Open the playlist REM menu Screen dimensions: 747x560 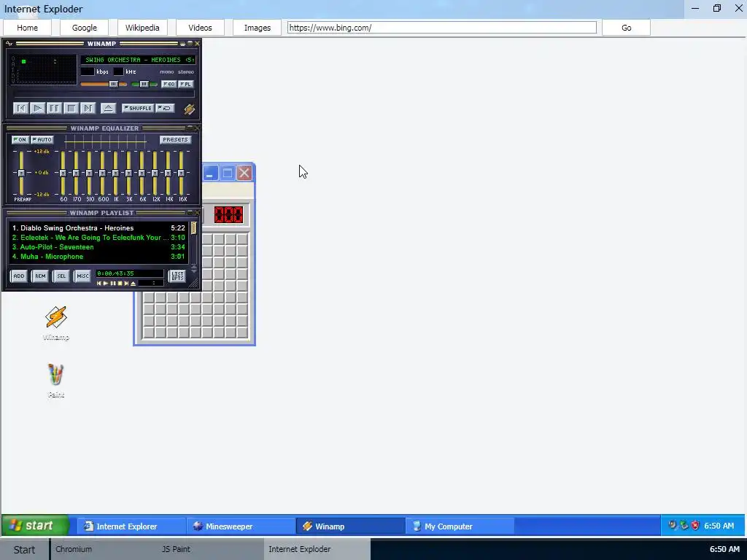coord(40,276)
